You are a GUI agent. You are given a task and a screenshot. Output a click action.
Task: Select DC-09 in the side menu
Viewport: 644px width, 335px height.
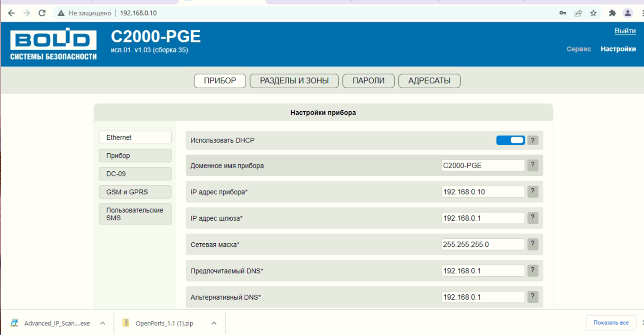point(135,174)
